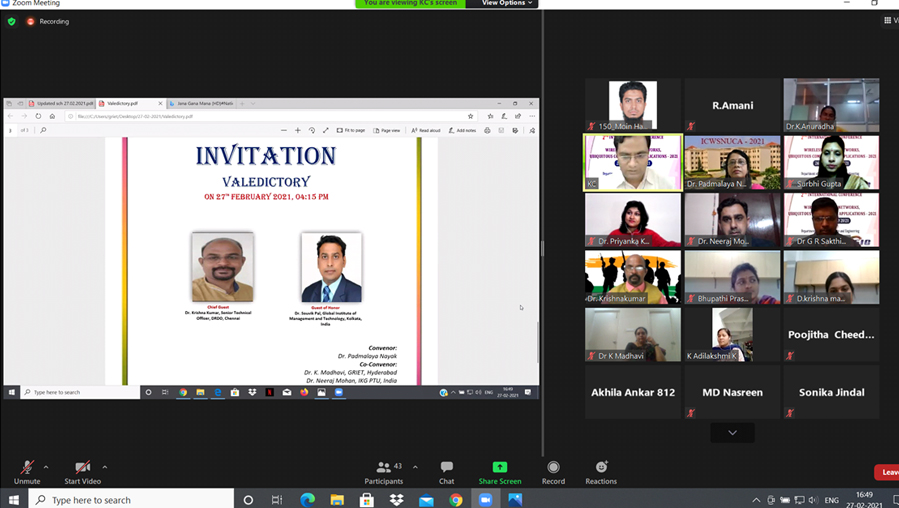Unmute the microphone
Viewport: 899px width, 508px height.
point(27,472)
